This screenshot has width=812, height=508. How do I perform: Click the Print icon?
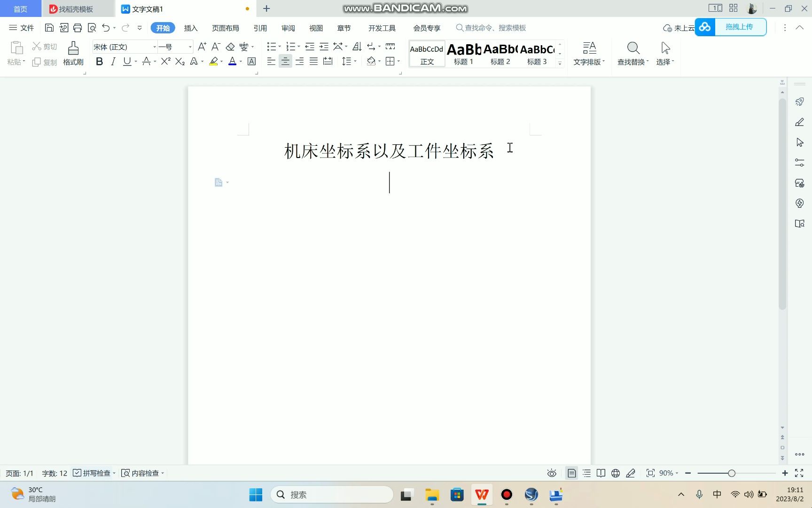point(78,28)
